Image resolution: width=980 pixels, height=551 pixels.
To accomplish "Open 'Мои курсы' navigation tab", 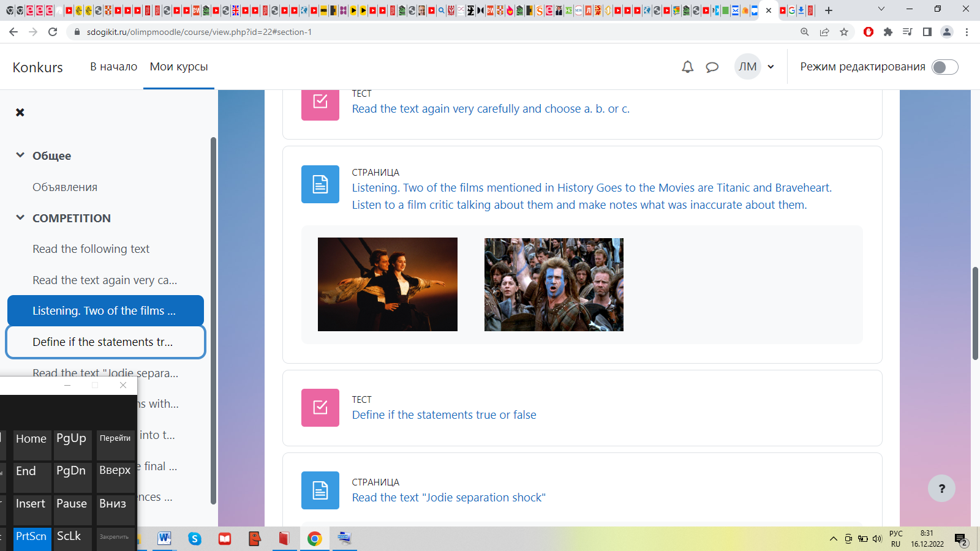I will (179, 67).
